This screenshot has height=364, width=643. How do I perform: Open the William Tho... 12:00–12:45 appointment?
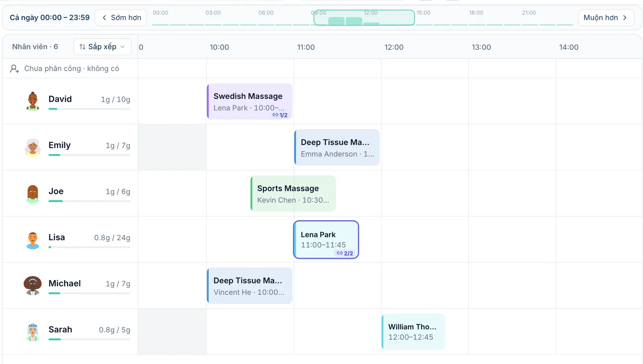pos(414,332)
